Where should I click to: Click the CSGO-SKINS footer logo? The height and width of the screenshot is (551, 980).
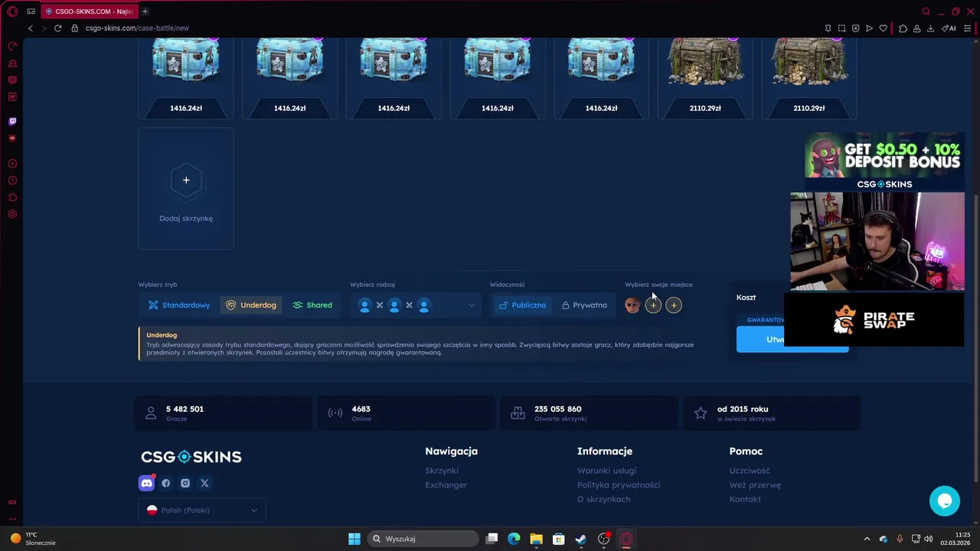[x=191, y=457]
